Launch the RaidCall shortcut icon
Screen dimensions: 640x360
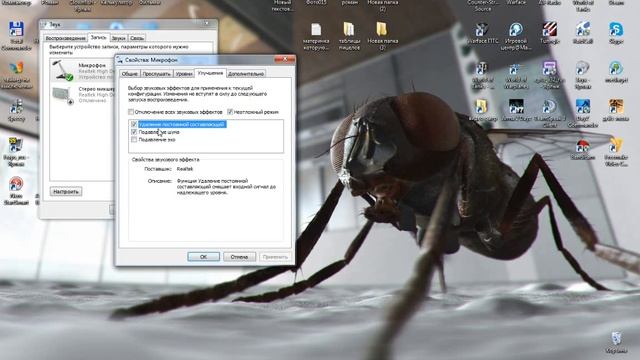click(583, 30)
